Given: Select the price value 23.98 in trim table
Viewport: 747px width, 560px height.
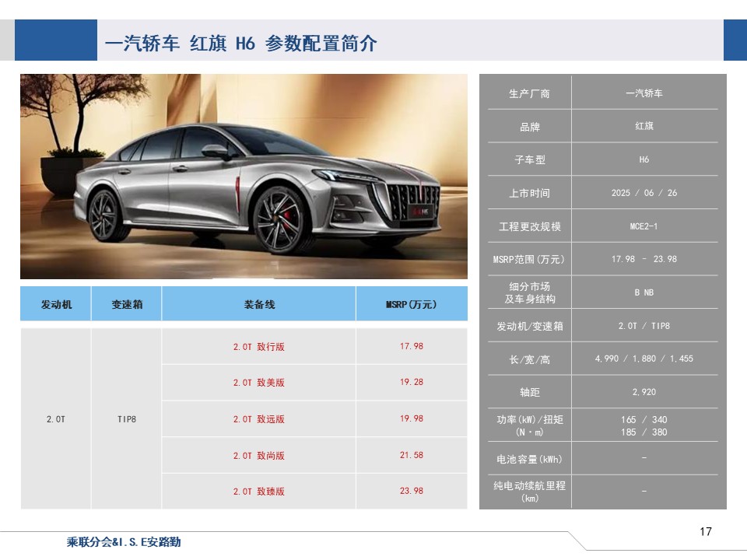Looking at the screenshot, I should [412, 491].
